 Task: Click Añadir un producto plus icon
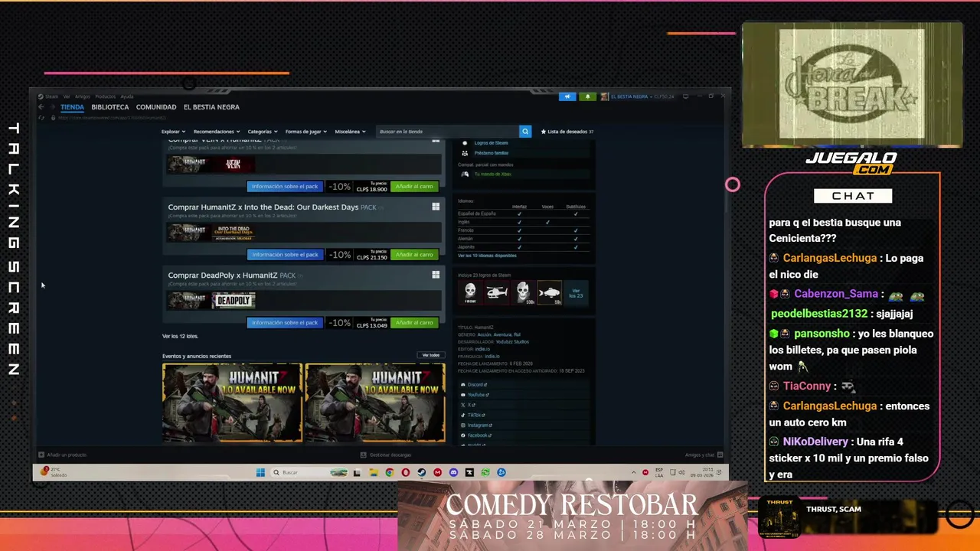pyautogui.click(x=42, y=455)
